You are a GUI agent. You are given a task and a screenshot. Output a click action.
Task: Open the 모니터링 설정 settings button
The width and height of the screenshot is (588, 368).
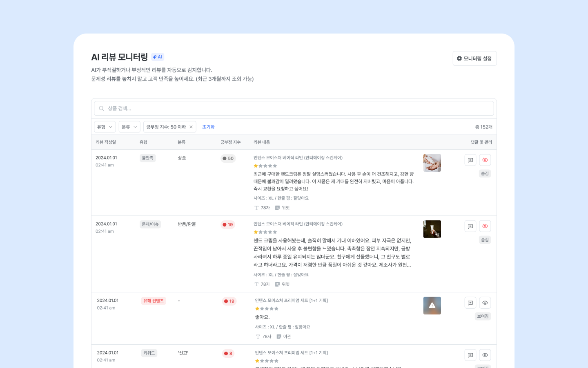point(474,58)
